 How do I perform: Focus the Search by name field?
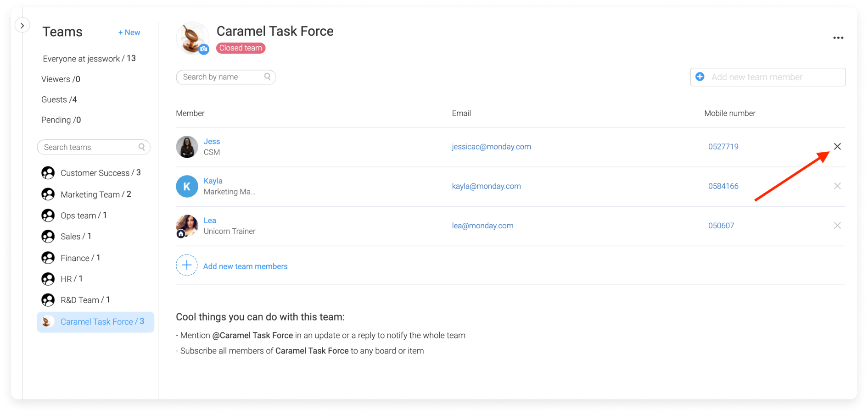click(x=226, y=77)
